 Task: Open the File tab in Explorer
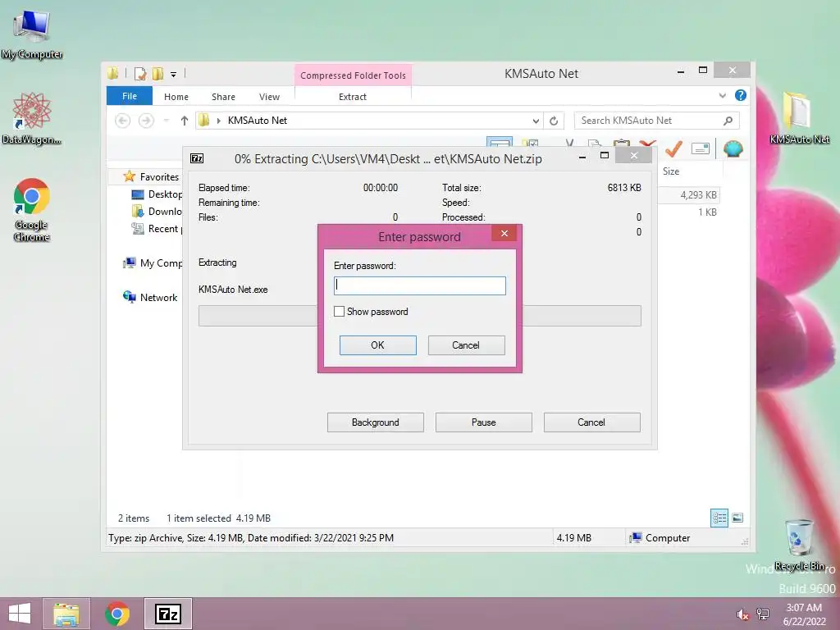130,96
